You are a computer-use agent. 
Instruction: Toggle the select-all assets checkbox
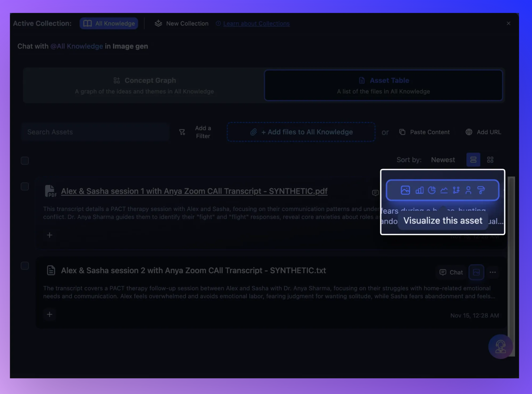coord(25,161)
